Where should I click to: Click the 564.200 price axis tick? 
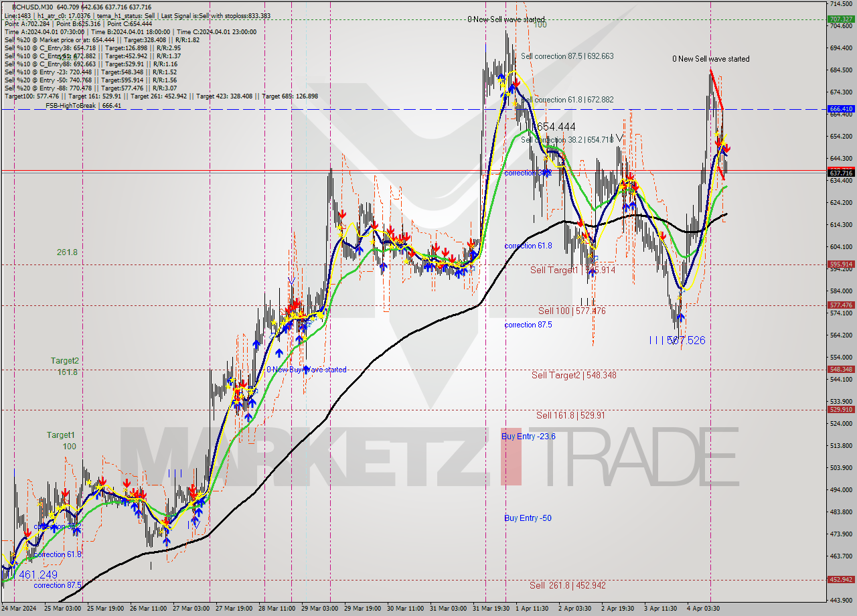[x=842, y=335]
